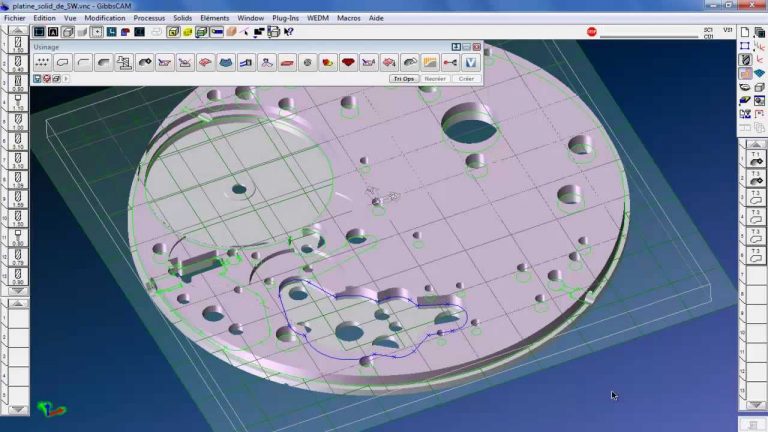
Task: Open the Plug-Ins menu
Action: pyautogui.click(x=286, y=18)
